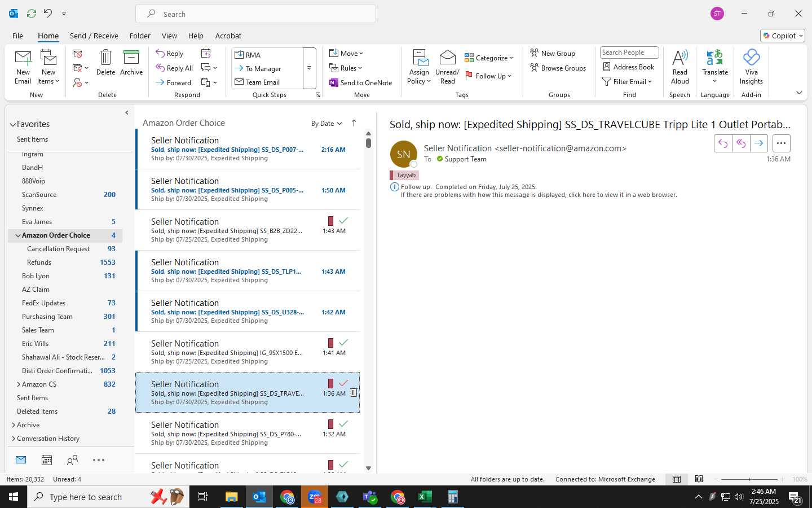Open the Help tab

click(x=196, y=36)
